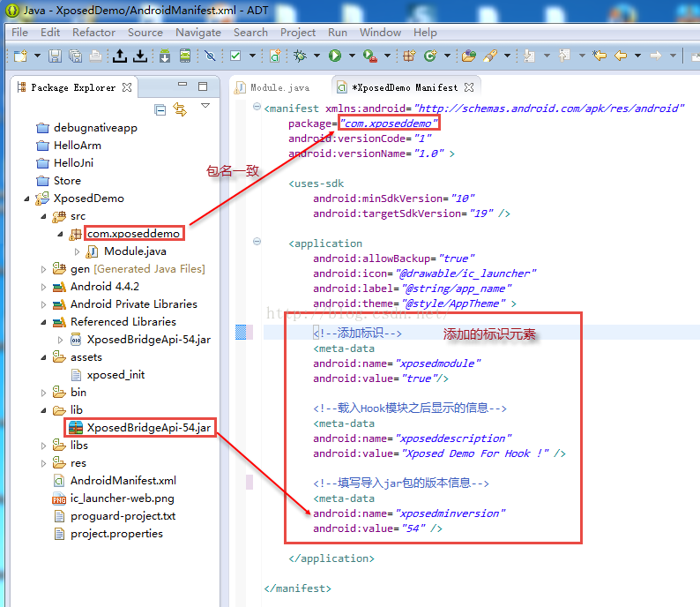Viewport: 700px width, 607px height.
Task: Click the New Java Package icon
Action: coord(409,56)
